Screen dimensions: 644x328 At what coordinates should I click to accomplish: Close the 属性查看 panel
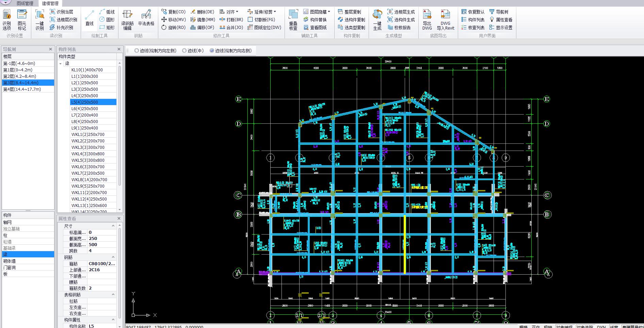pyautogui.click(x=119, y=219)
